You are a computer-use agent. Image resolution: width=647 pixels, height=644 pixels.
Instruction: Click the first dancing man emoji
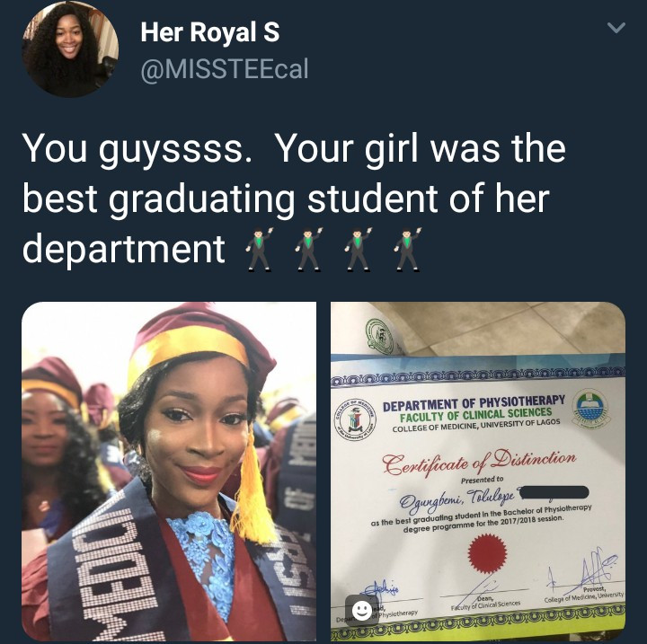259,249
